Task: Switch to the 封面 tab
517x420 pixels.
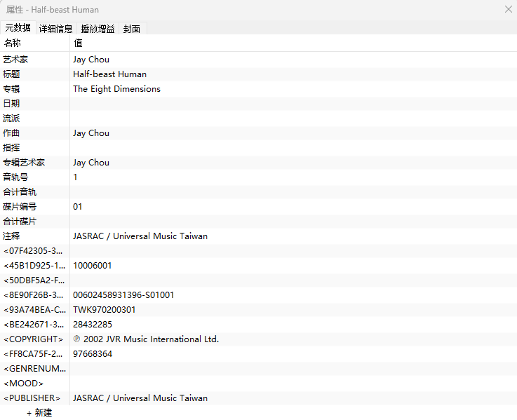Action: pyautogui.click(x=132, y=29)
